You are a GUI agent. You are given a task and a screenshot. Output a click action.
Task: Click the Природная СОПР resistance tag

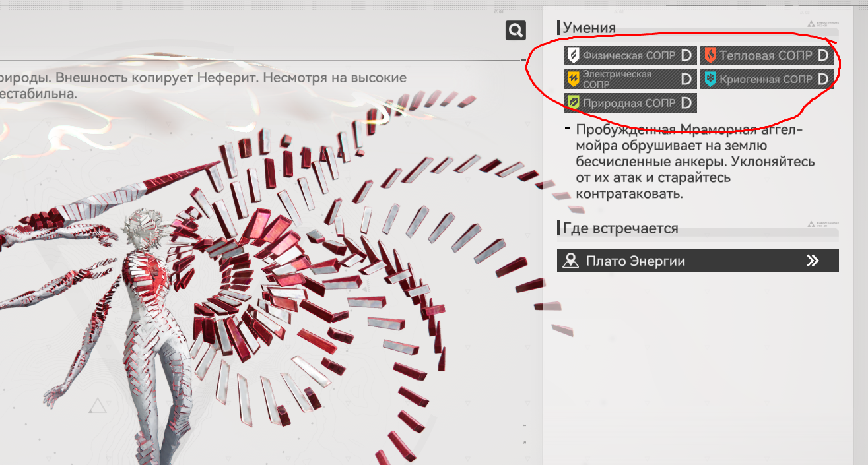pyautogui.click(x=630, y=103)
